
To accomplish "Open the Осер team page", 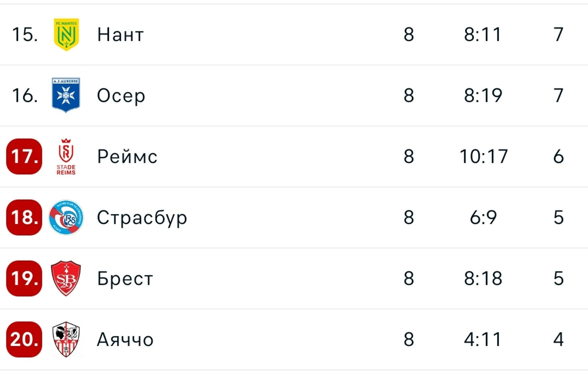I will tap(121, 96).
